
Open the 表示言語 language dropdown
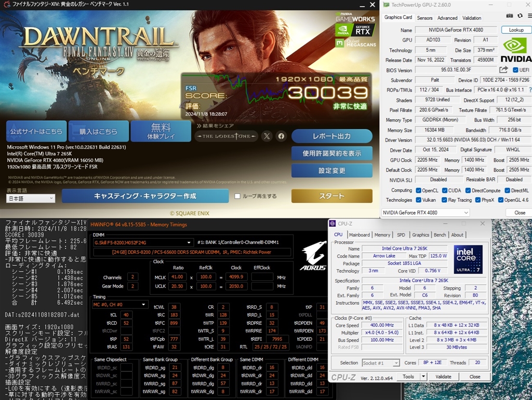30,199
